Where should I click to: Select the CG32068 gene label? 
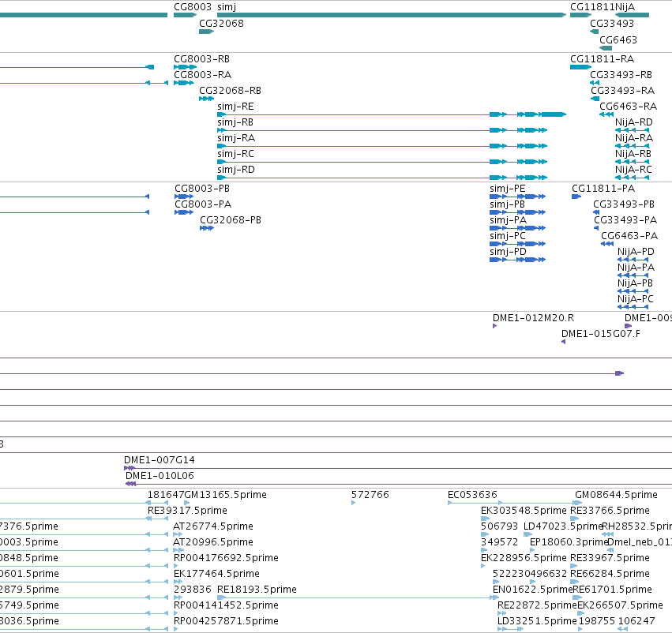pyautogui.click(x=221, y=23)
